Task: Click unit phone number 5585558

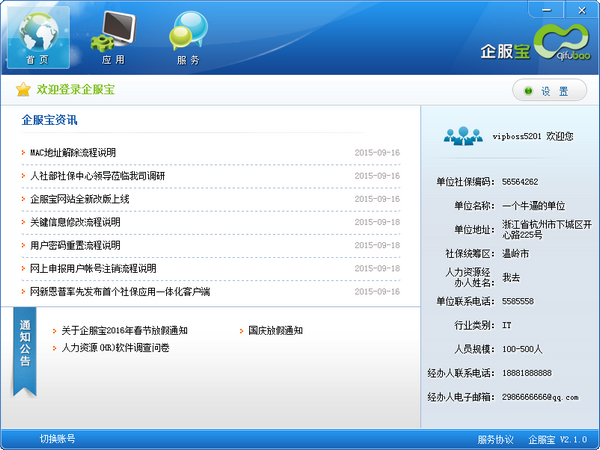Action: point(518,302)
